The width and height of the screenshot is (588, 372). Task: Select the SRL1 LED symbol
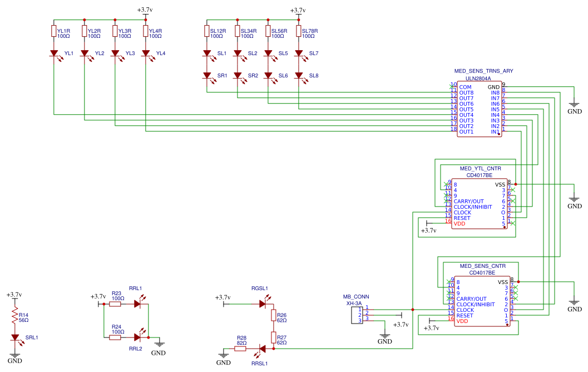click(x=16, y=338)
